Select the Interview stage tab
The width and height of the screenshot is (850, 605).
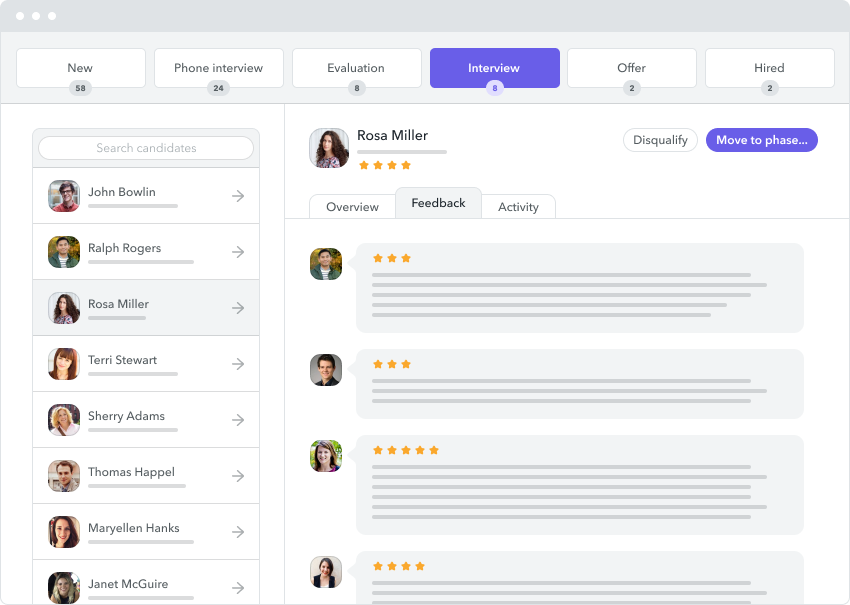point(494,68)
